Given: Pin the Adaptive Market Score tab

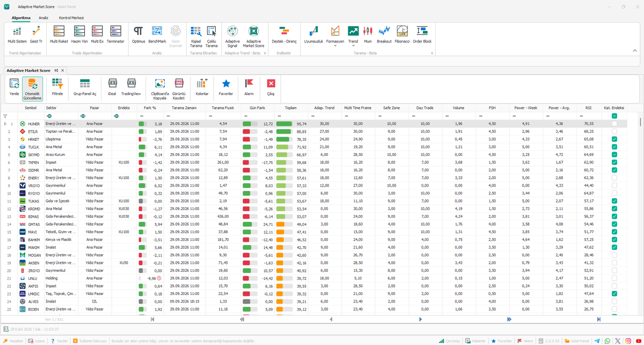Looking at the screenshot, I should [x=56, y=70].
